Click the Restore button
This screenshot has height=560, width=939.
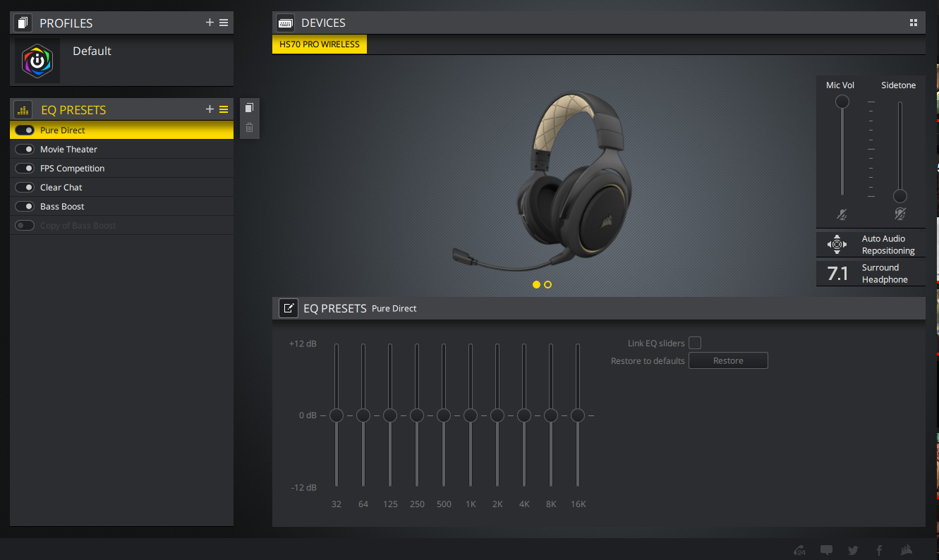click(728, 360)
